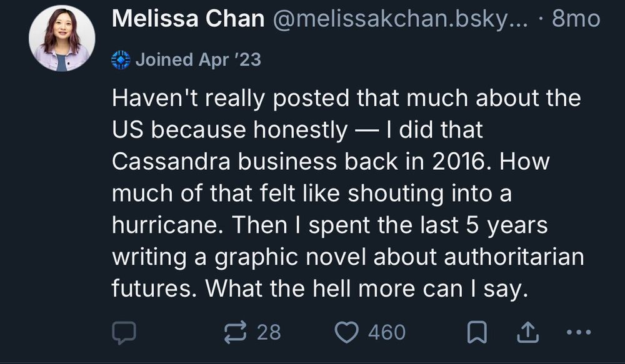Click the Joined Apr '23 label
625x364 pixels.
pyautogui.click(x=198, y=60)
